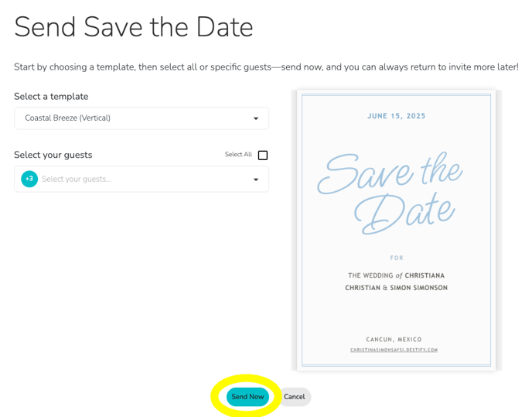
Task: Click the June 15, 2025 date on preview
Action: [x=396, y=116]
